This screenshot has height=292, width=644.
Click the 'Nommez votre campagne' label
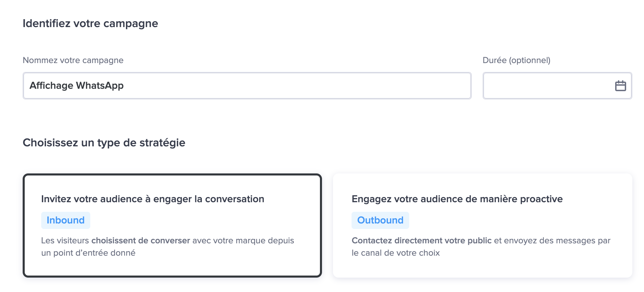pos(73,60)
